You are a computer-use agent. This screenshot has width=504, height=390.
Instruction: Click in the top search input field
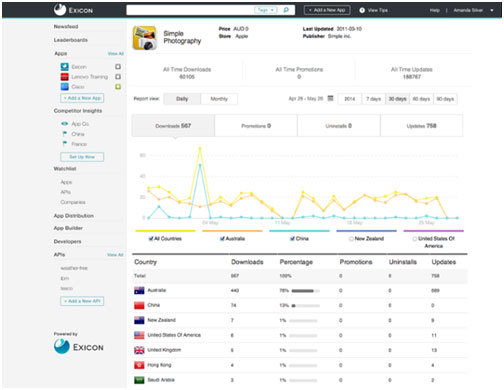(190, 10)
